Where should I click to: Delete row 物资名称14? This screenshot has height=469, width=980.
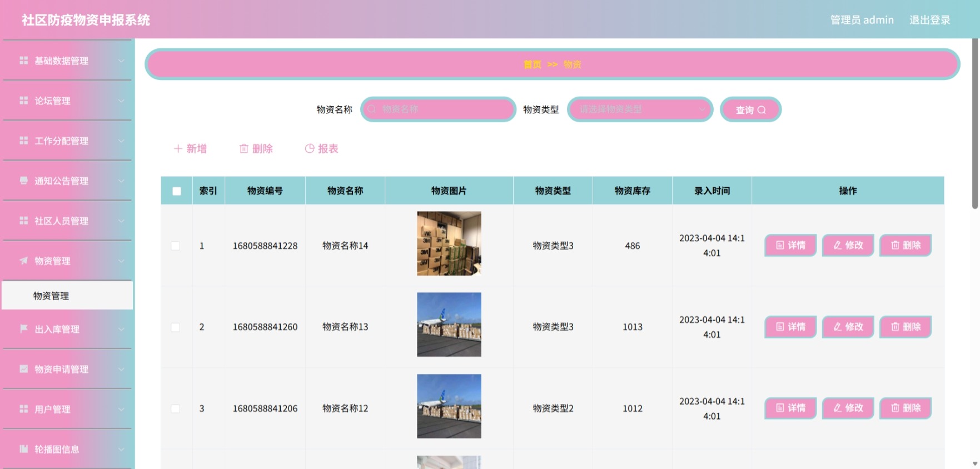(x=906, y=245)
